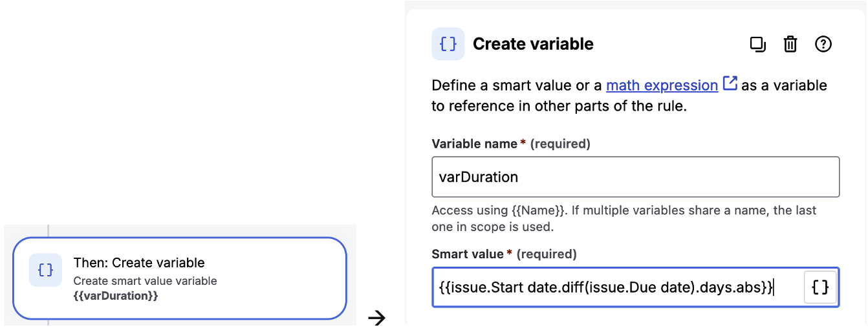Click into the Smart value expression field
868x334 pixels.
tap(614, 287)
